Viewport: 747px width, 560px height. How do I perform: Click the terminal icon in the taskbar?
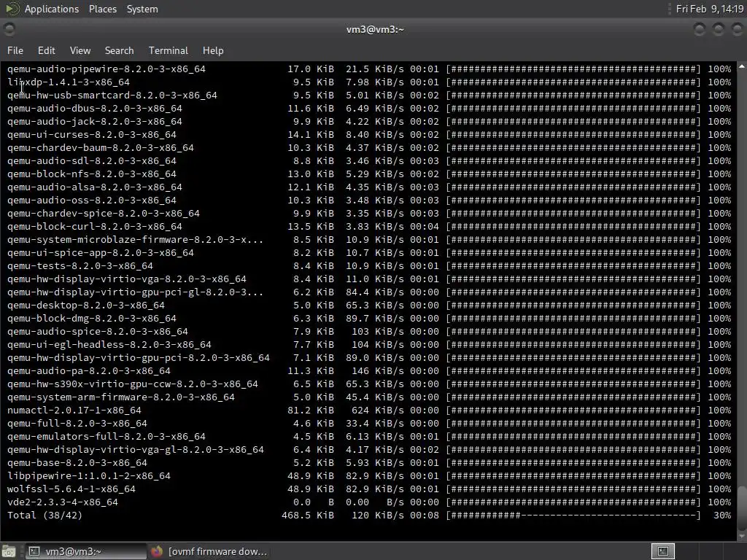(x=34, y=551)
